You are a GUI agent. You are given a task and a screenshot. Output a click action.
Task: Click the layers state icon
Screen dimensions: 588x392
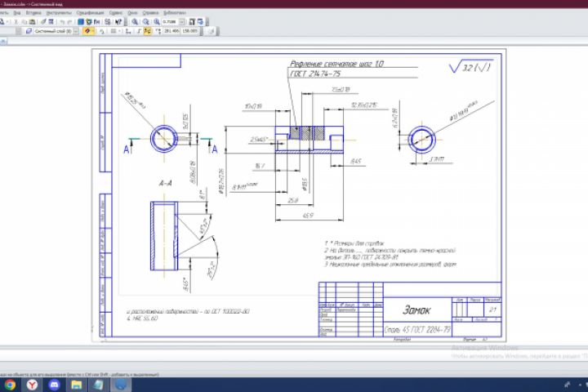point(29,31)
